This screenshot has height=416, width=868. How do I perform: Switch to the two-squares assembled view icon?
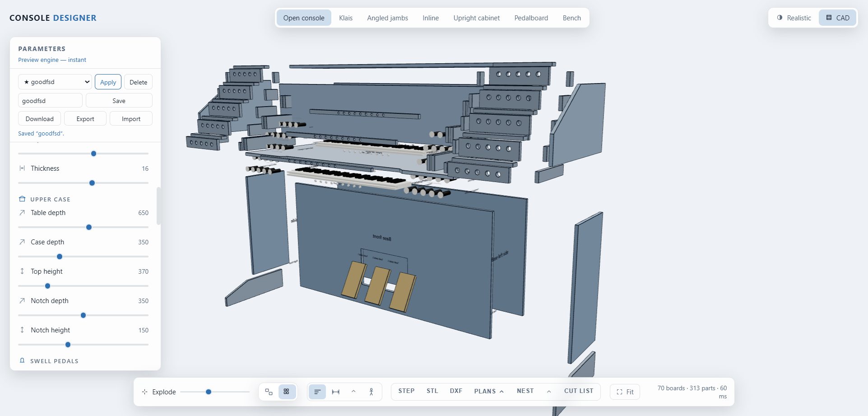pyautogui.click(x=269, y=392)
